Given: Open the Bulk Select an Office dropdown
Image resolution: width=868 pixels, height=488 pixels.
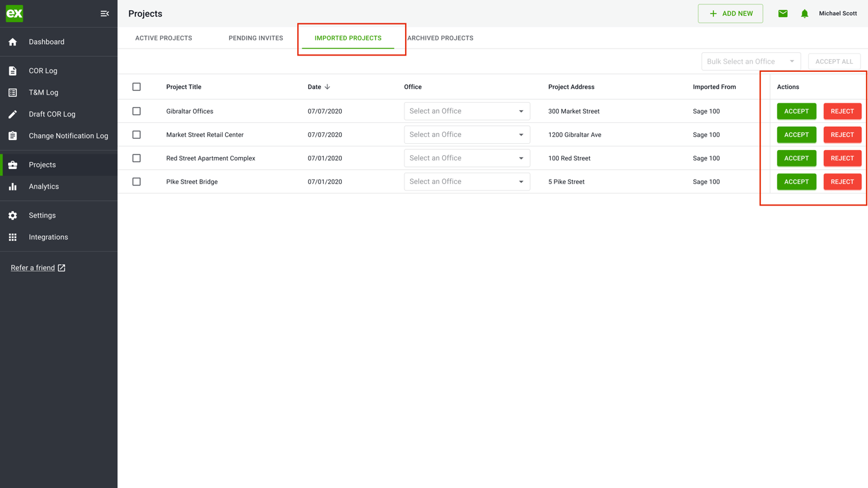Looking at the screenshot, I should pos(751,61).
